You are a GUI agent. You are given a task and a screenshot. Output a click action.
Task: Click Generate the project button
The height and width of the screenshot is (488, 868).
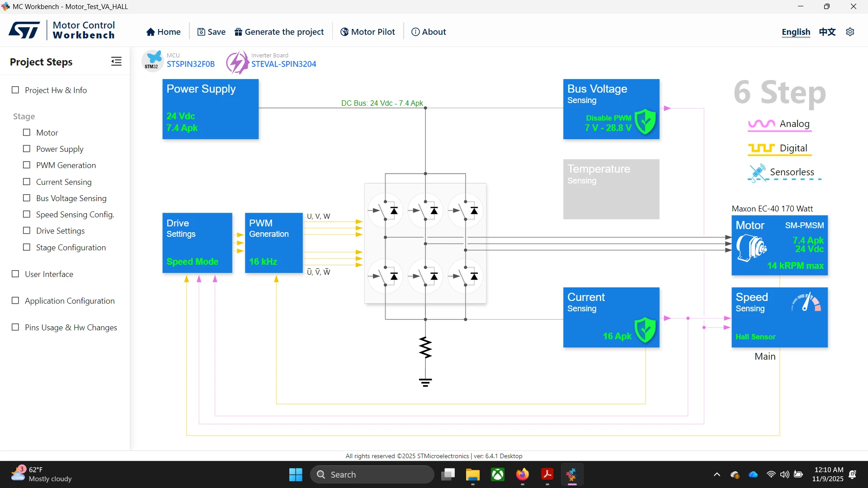point(279,32)
